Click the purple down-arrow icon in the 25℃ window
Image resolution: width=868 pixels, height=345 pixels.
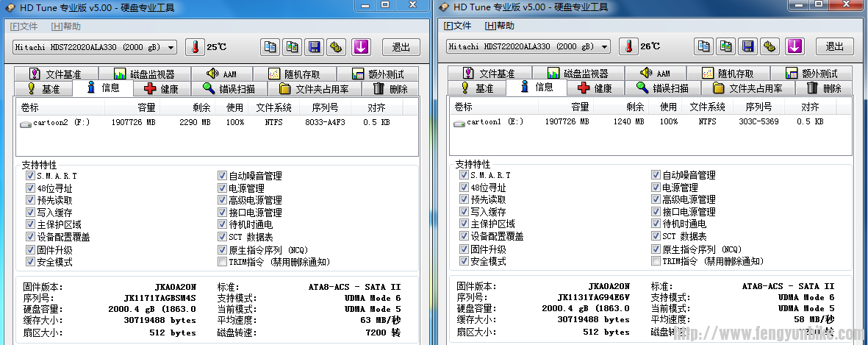(360, 47)
